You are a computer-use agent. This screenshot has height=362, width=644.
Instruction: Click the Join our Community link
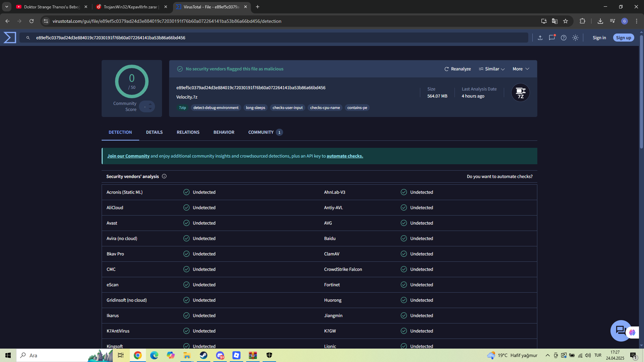pos(128,156)
